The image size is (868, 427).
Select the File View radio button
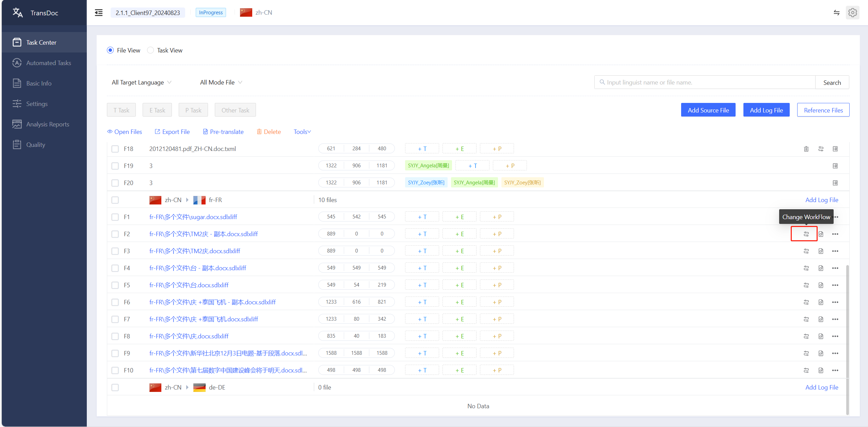tap(110, 50)
